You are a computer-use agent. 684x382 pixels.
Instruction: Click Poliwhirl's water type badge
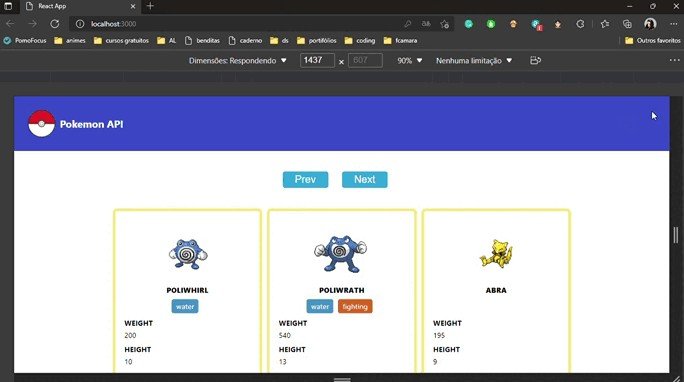pos(185,307)
